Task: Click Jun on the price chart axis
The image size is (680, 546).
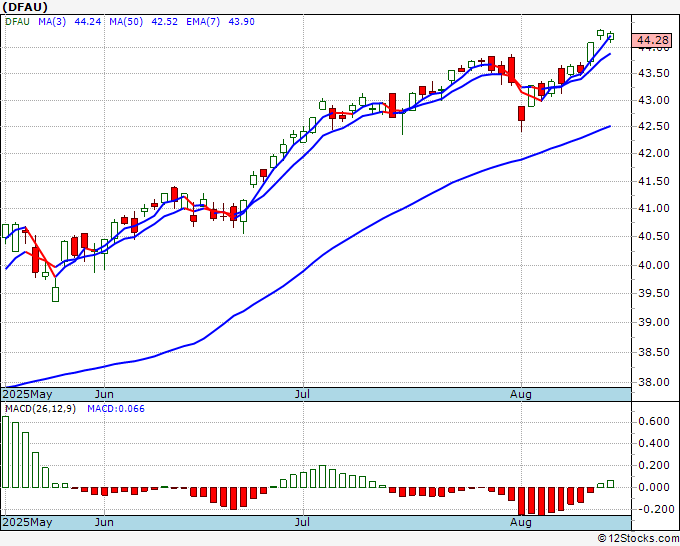Action: (x=104, y=394)
